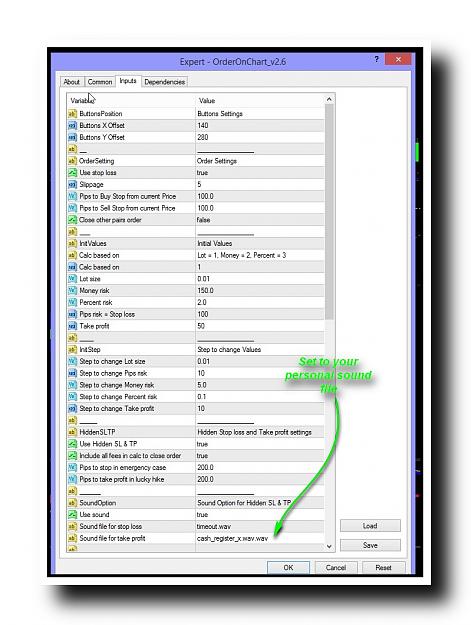Click the vertical scrollbar thumb

click(x=329, y=211)
